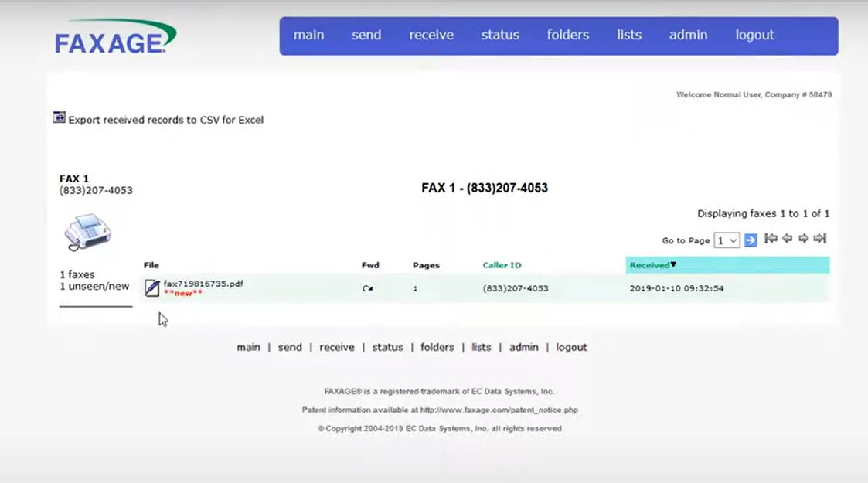Image resolution: width=868 pixels, height=483 pixels.
Task: Open the receive section in the top navigation
Action: click(x=431, y=35)
